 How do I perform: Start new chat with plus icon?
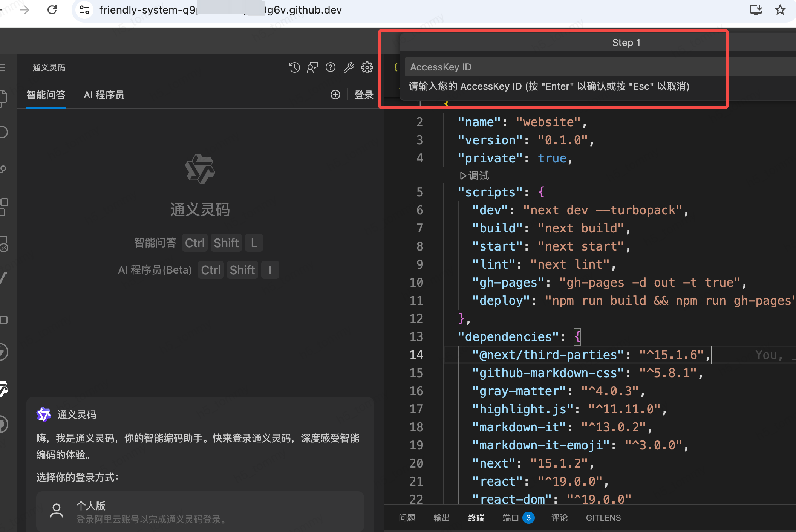335,95
